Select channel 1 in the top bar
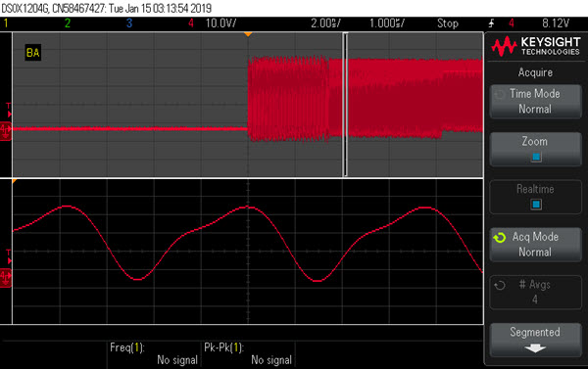 6,23
